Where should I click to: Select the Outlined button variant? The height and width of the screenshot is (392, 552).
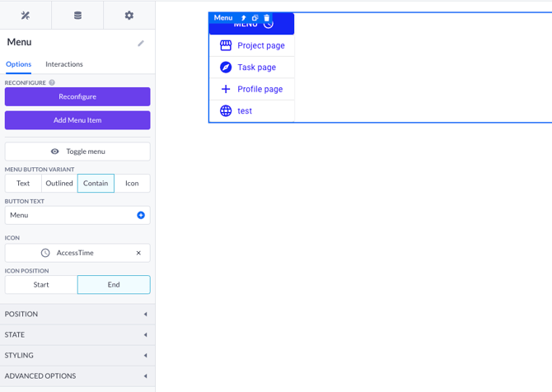point(59,183)
